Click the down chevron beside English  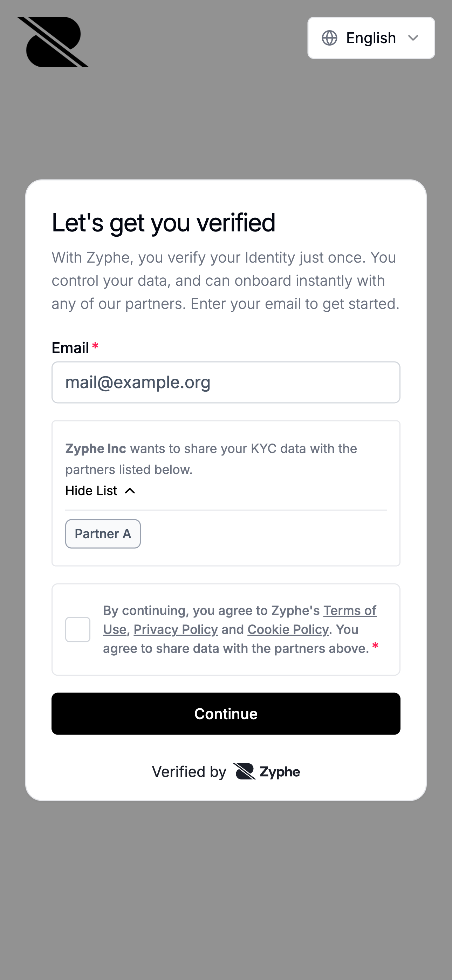pyautogui.click(x=413, y=38)
